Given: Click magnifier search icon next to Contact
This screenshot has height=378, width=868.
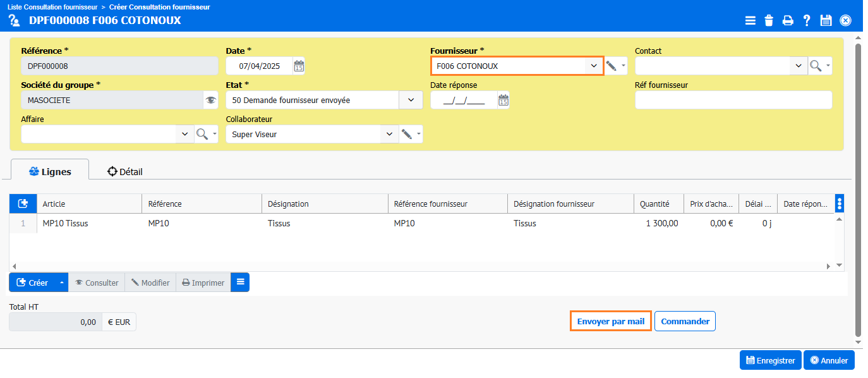Looking at the screenshot, I should pyautogui.click(x=816, y=66).
